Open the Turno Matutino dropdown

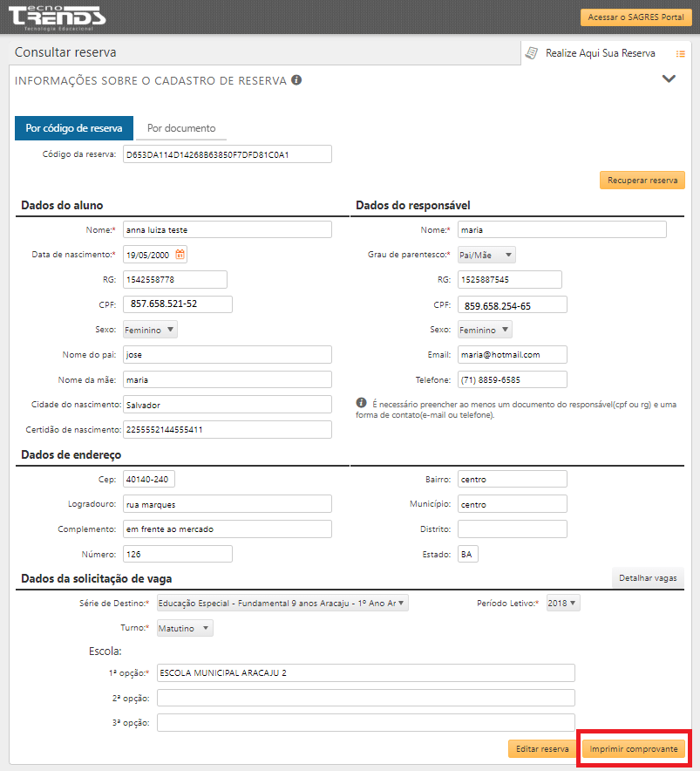click(185, 628)
